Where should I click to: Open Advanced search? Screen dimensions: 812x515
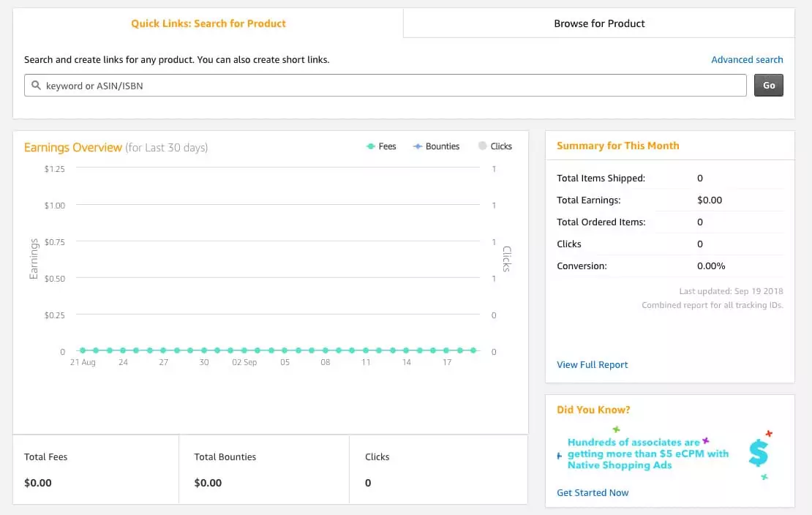[747, 59]
